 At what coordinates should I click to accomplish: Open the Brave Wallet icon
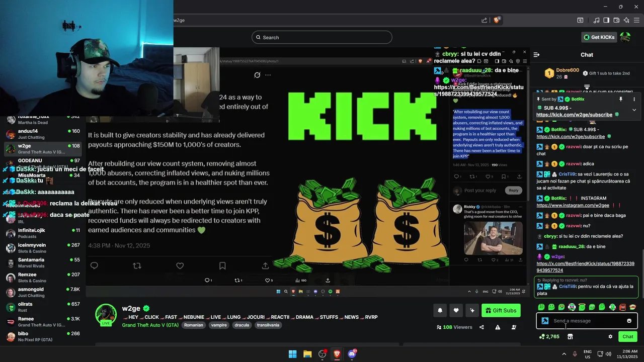(x=616, y=20)
